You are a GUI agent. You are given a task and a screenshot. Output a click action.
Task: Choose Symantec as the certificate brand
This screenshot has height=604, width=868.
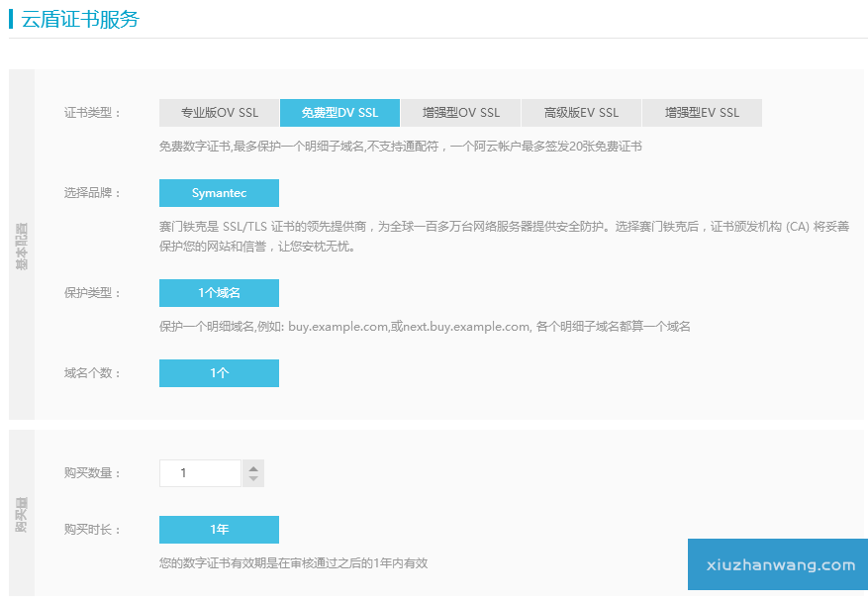[219, 193]
